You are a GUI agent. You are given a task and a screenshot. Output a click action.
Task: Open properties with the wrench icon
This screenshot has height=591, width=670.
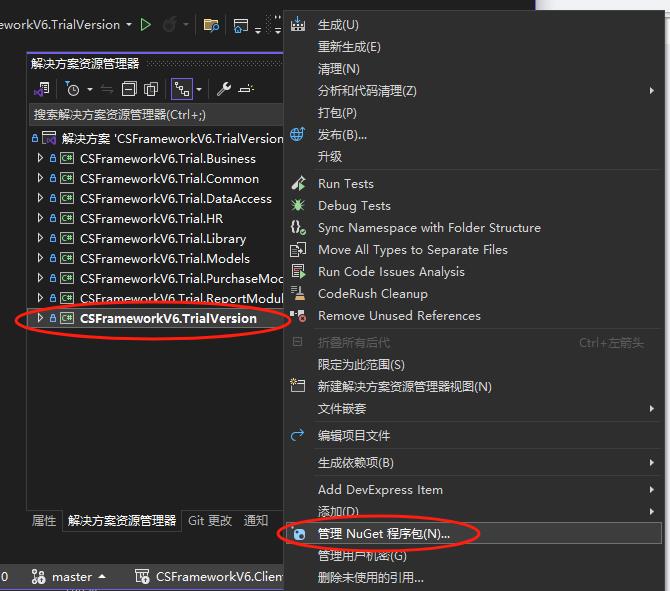(223, 89)
